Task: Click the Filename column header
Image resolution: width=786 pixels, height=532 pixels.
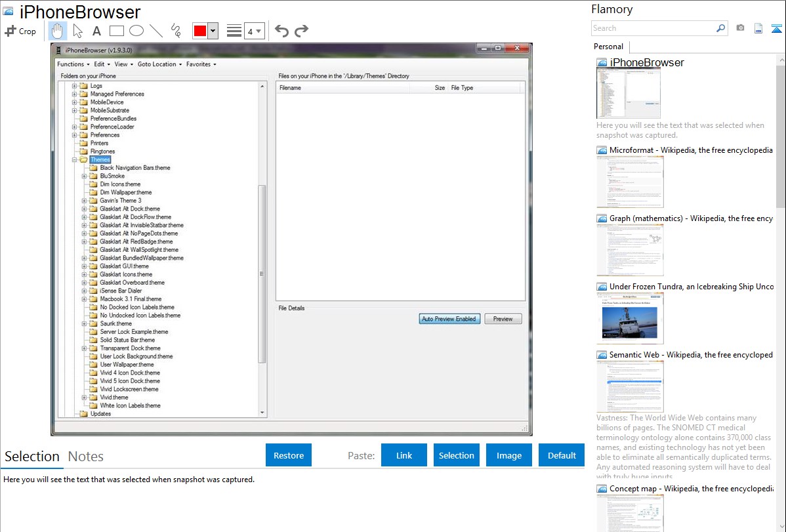Action: 343,88
